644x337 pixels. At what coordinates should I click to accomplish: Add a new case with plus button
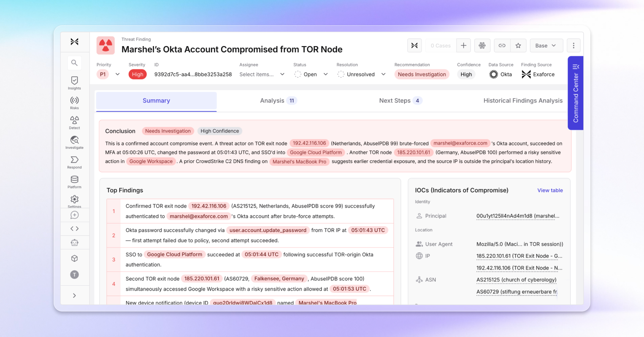463,46
